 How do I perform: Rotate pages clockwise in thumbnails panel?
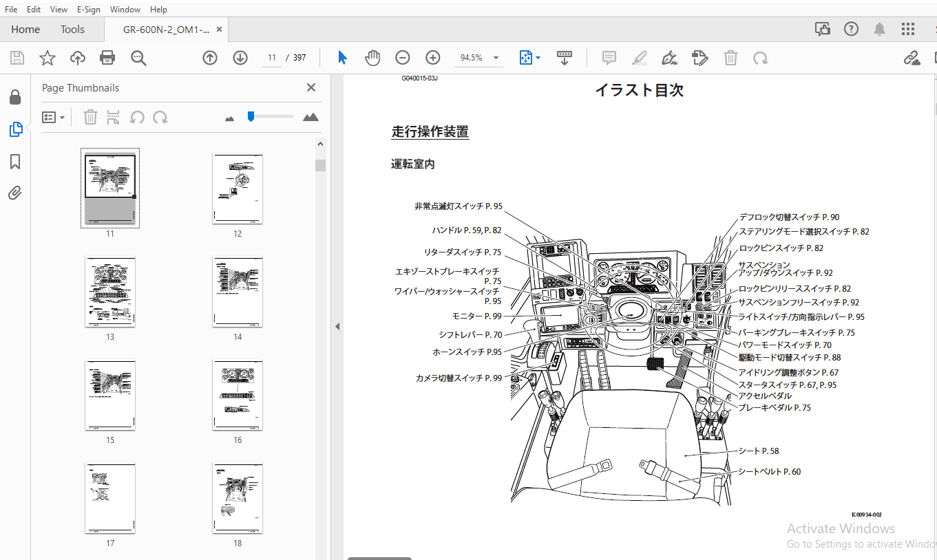(160, 118)
